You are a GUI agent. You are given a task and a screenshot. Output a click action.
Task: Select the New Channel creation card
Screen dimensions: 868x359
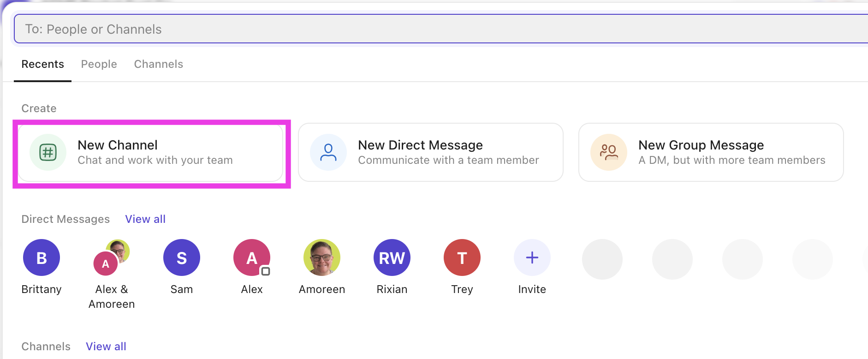(152, 152)
